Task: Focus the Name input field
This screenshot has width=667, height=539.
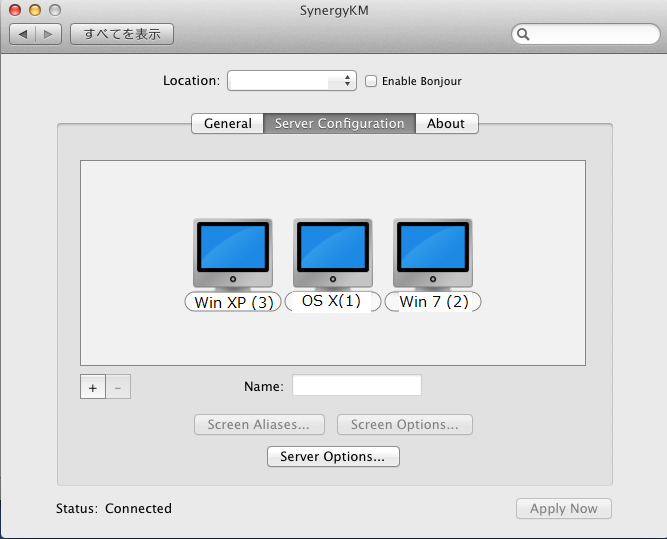Action: [x=357, y=385]
